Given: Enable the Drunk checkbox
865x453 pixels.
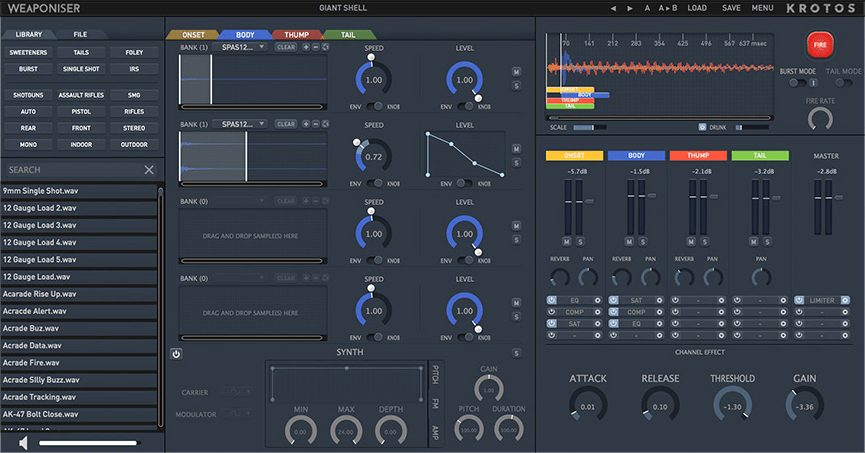Looking at the screenshot, I should click(702, 127).
